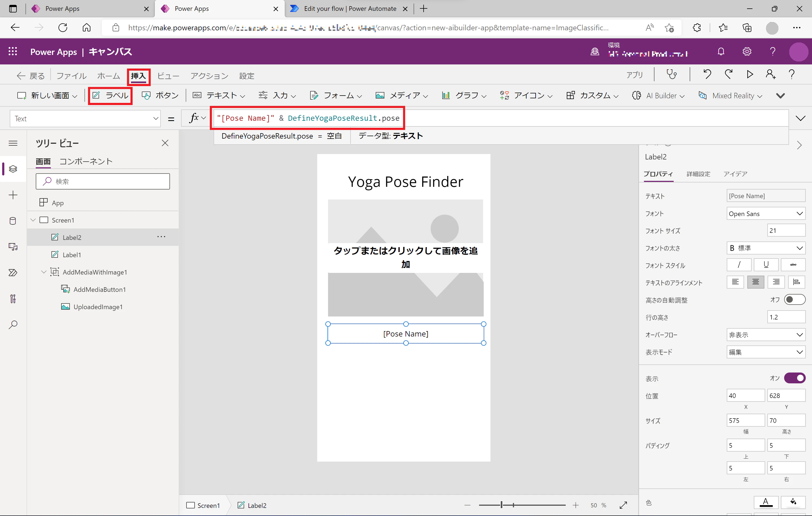Open the overflow dropdown
812x516 pixels.
pos(766,335)
